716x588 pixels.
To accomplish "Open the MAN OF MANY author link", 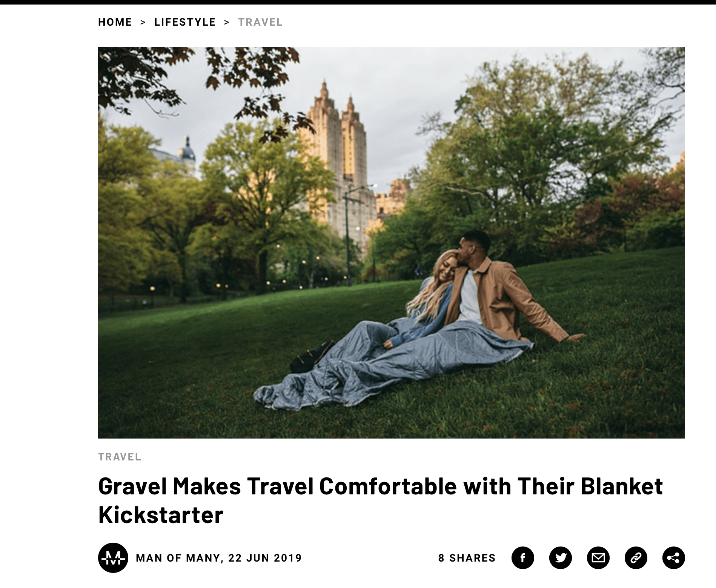I will 178,558.
